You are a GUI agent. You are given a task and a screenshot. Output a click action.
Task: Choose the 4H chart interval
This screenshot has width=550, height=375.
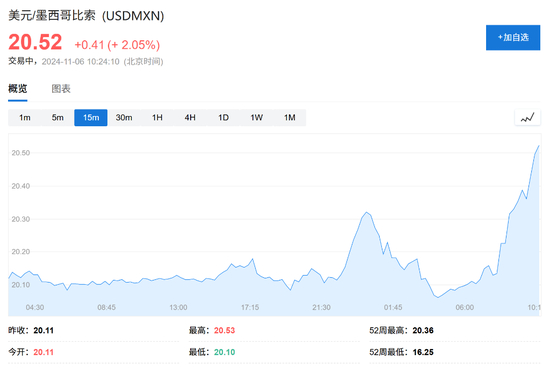click(190, 118)
